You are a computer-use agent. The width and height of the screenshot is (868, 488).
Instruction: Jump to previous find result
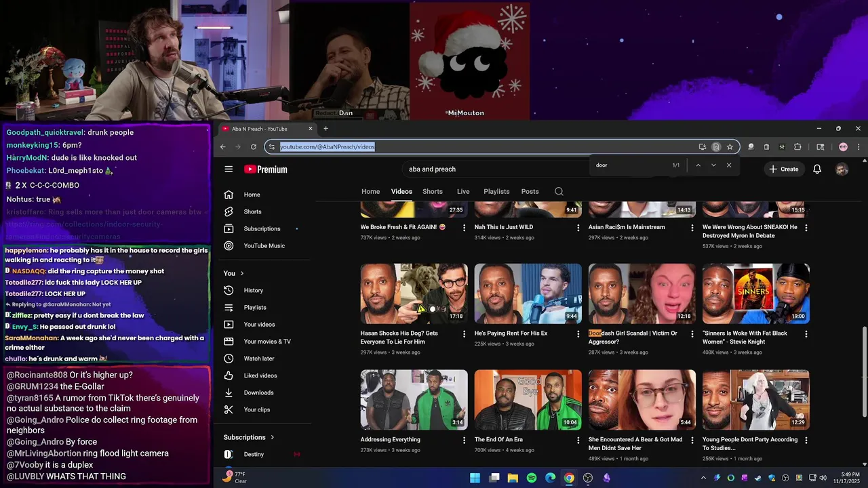[698, 165]
